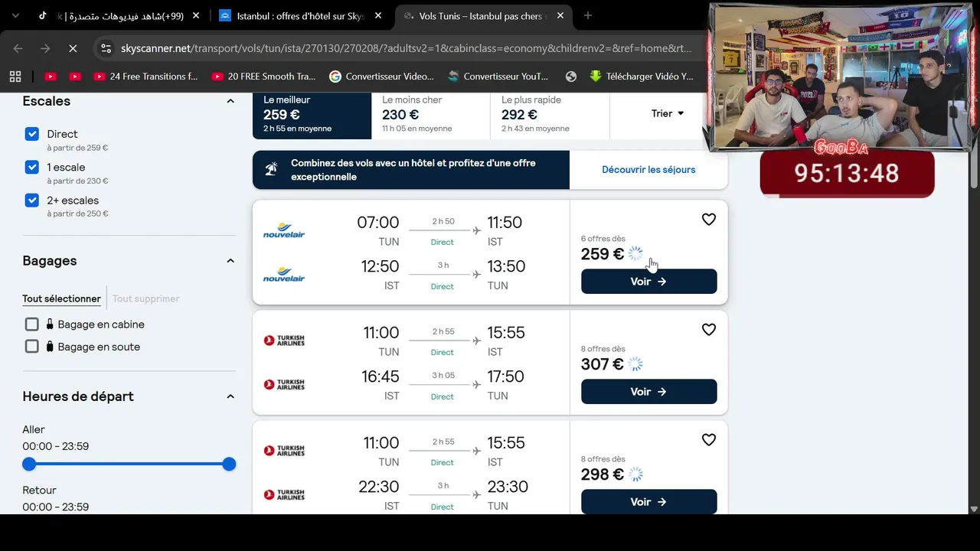980x551 pixels.
Task: Click heart icon on 298 € flight
Action: [709, 440]
